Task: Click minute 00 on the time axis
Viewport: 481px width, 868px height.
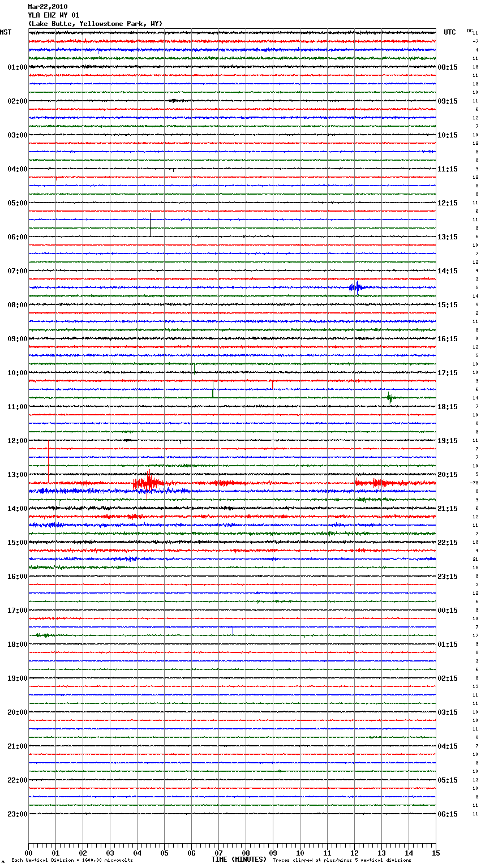Action: point(28,853)
